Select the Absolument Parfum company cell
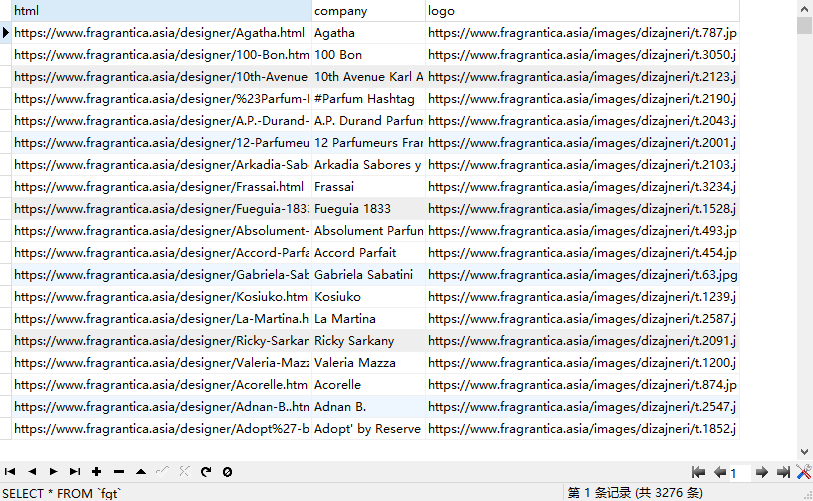 368,231
